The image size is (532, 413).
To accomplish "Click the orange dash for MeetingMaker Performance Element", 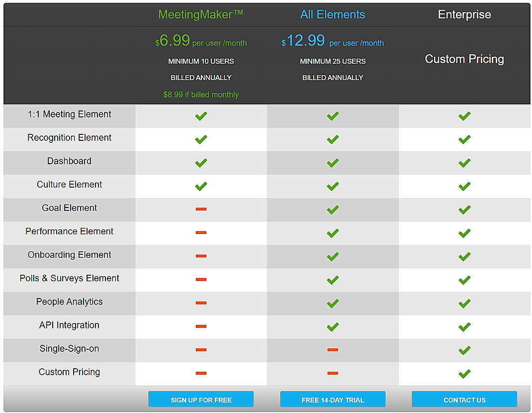I will coord(201,233).
